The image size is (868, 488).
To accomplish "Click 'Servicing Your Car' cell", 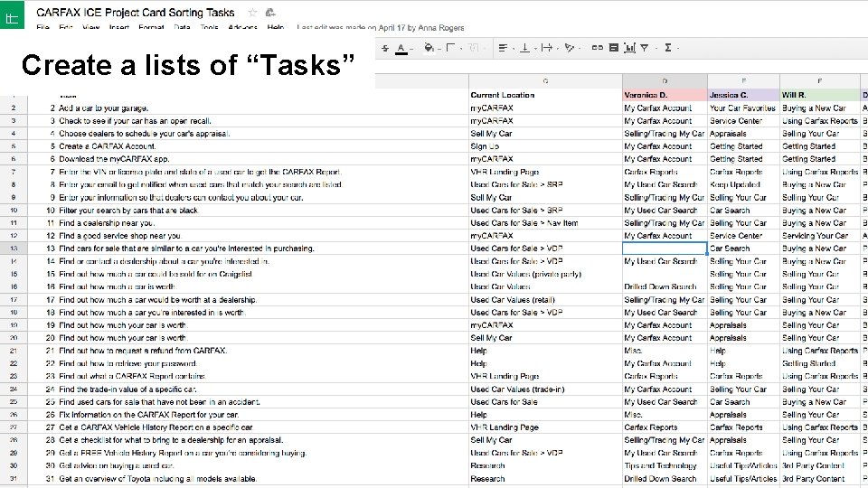I will (x=820, y=236).
